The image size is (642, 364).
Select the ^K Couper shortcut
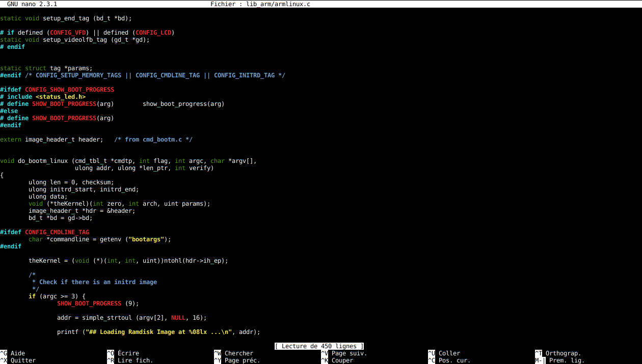tap(337, 360)
